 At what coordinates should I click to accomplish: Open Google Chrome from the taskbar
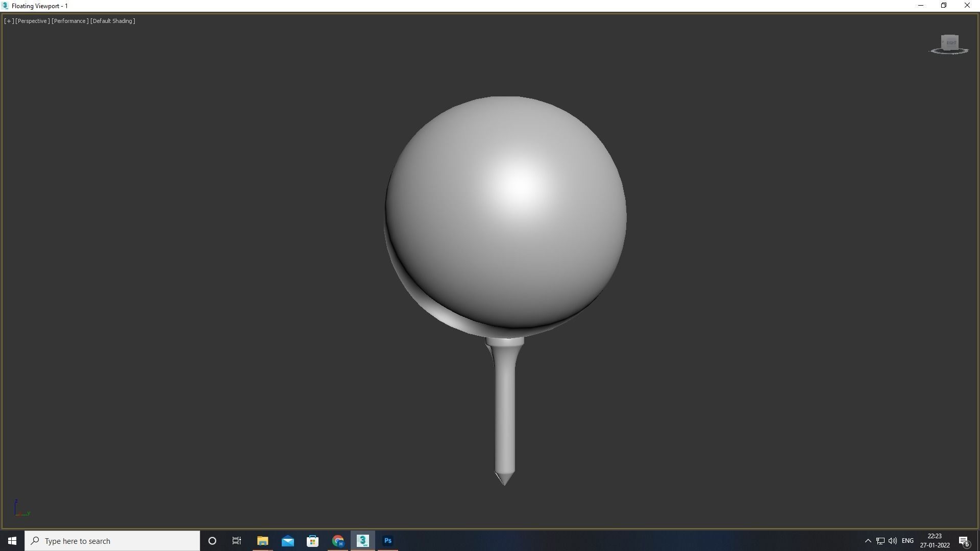[x=338, y=541]
